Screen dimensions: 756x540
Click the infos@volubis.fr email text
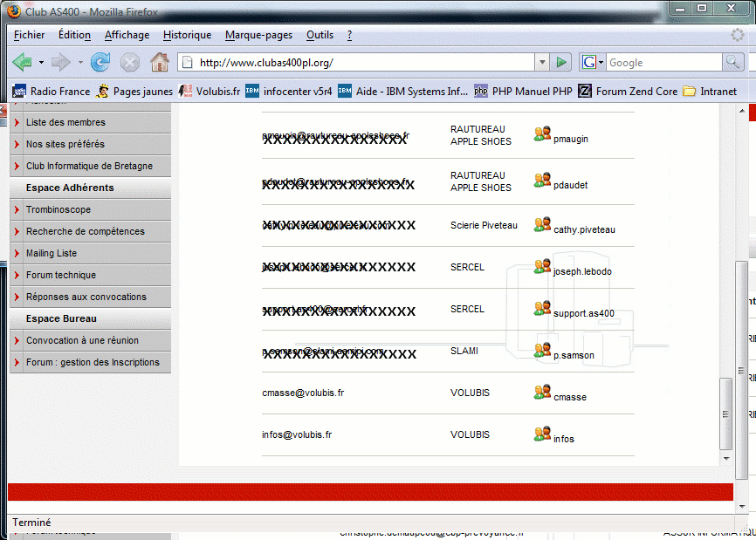pyautogui.click(x=297, y=434)
